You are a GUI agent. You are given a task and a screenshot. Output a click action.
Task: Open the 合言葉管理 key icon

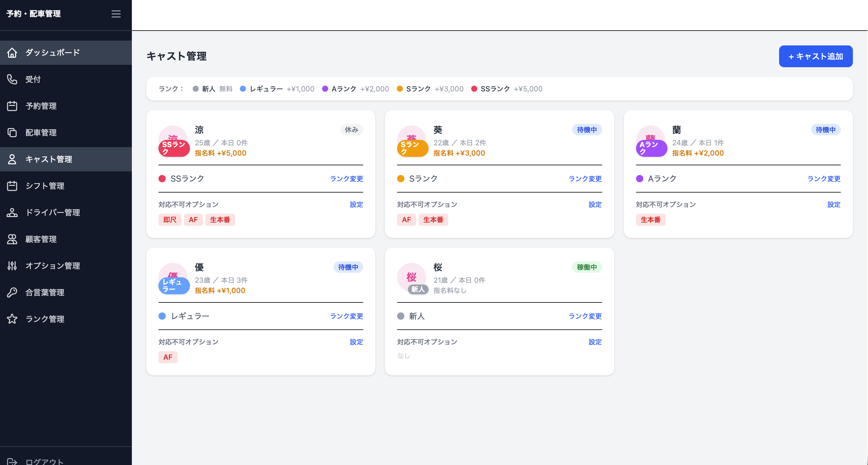click(12, 292)
